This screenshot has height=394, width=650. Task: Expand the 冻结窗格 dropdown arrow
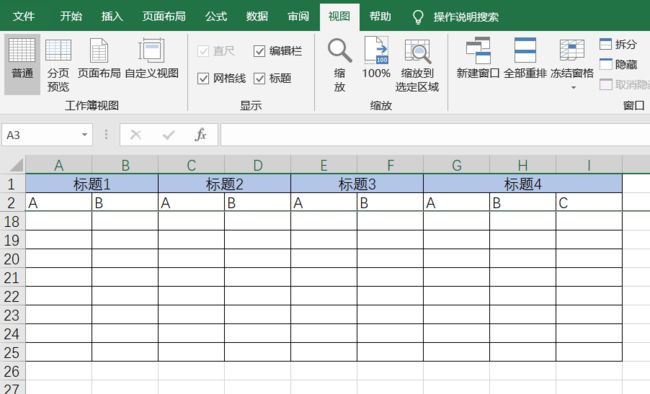pos(574,88)
